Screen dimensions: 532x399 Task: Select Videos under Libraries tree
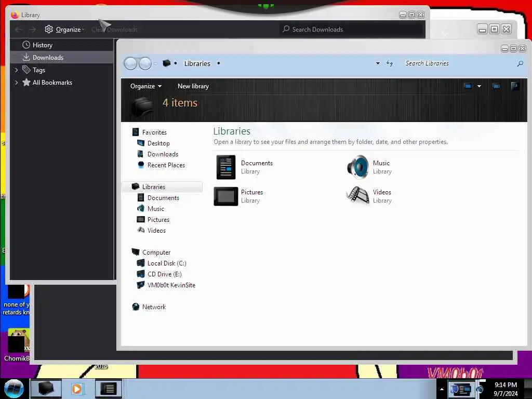tap(156, 230)
